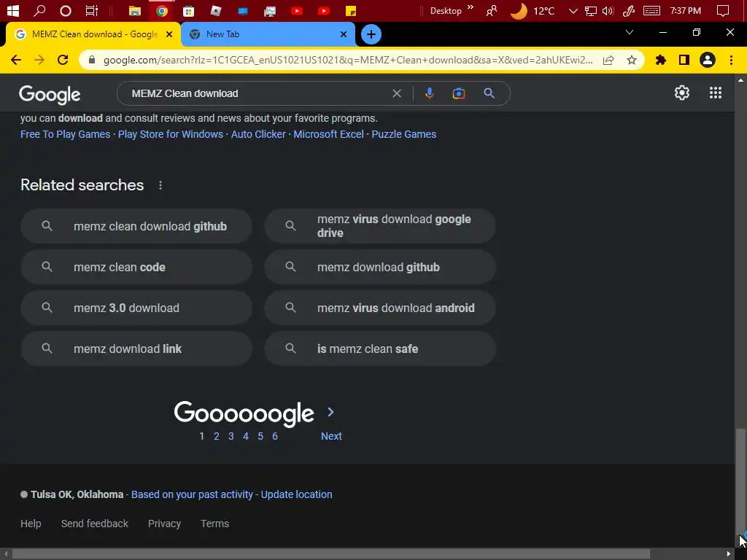Open Send feedback footer link
Image resolution: width=747 pixels, height=560 pixels.
95,524
